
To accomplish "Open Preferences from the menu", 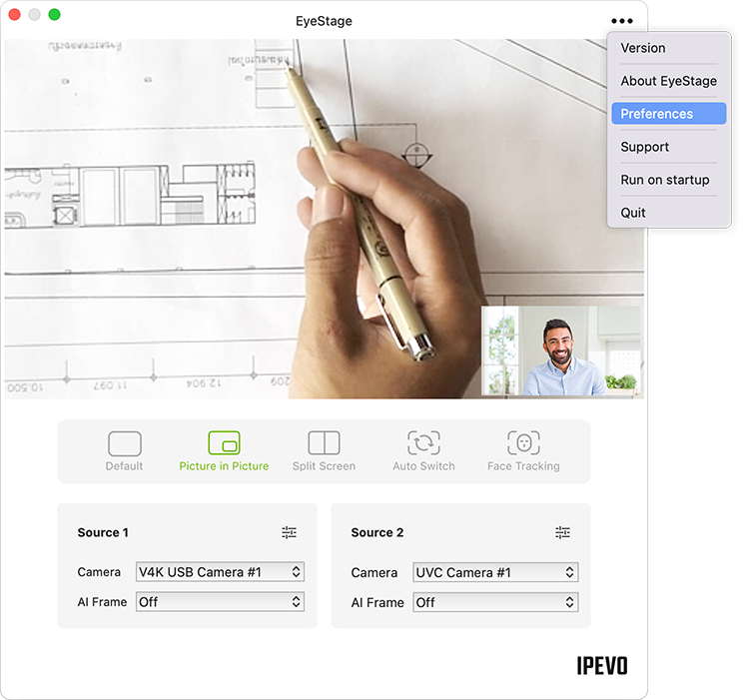I will tap(667, 114).
